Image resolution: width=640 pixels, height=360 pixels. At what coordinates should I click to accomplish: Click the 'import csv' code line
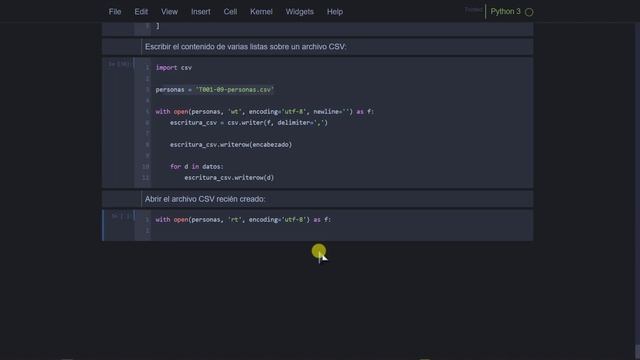click(173, 68)
